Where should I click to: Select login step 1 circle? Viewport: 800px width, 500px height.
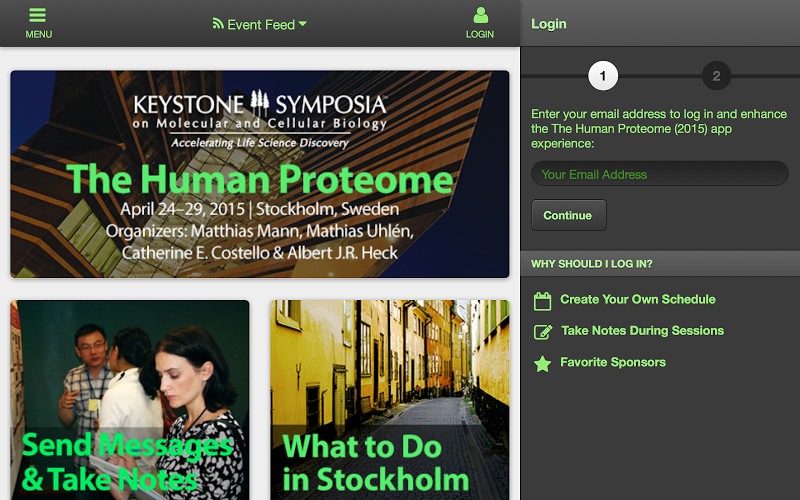point(603,76)
